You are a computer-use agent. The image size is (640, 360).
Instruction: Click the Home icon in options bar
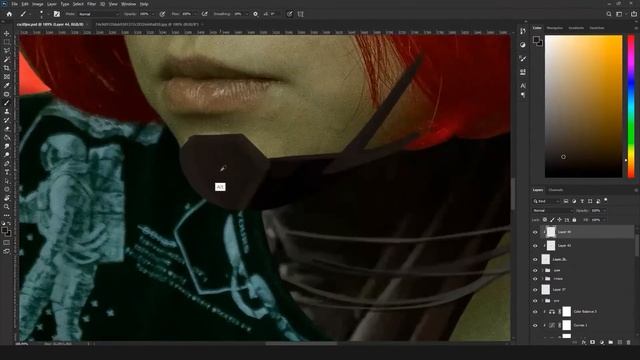[9, 14]
